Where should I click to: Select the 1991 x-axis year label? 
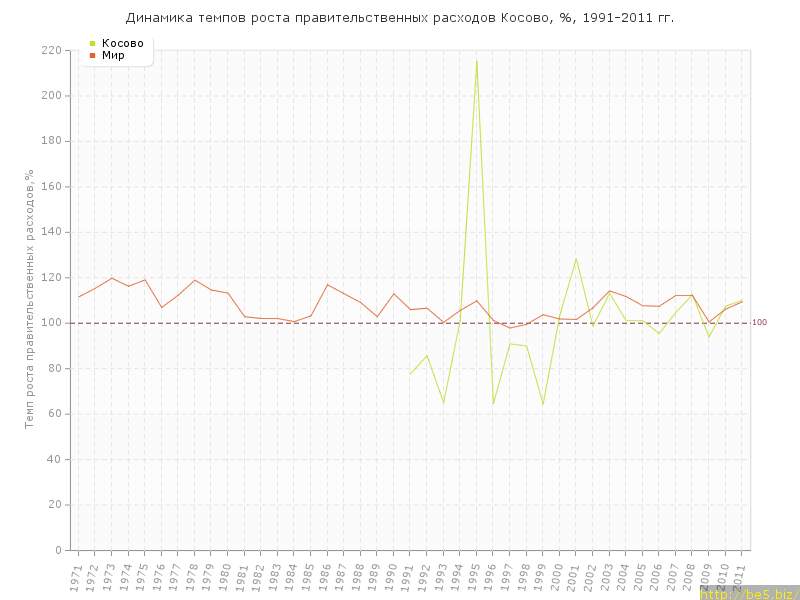[409, 577]
